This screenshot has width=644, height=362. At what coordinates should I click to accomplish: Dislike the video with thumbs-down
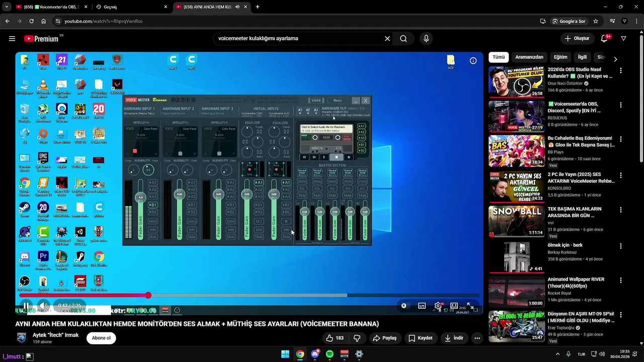tap(357, 338)
